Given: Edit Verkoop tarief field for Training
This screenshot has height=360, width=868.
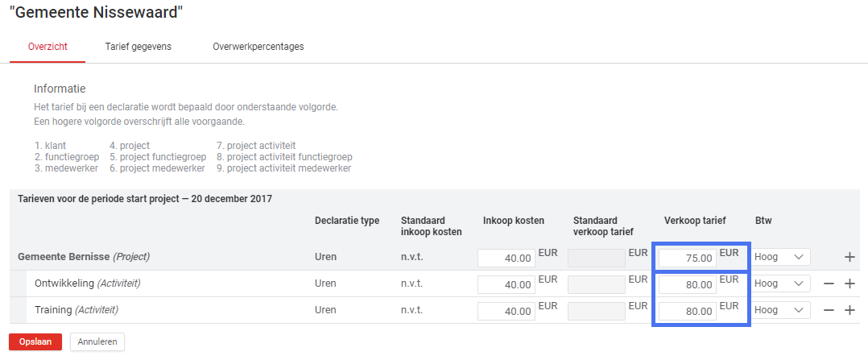Looking at the screenshot, I should [x=688, y=311].
